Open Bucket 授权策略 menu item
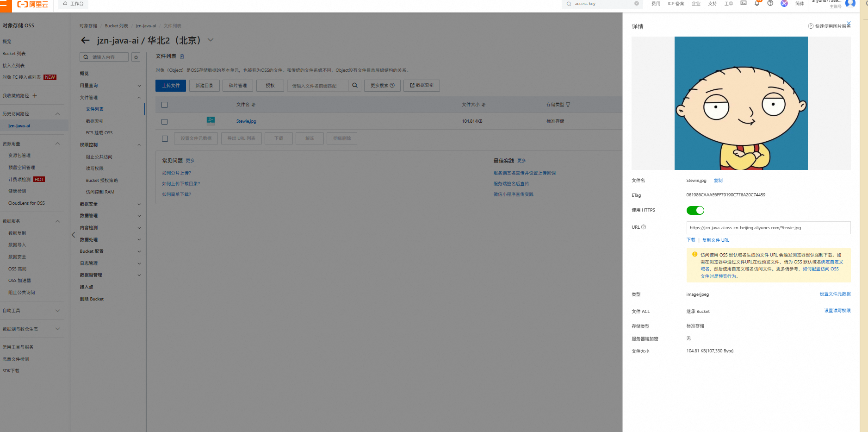The height and width of the screenshot is (432, 868). click(102, 181)
